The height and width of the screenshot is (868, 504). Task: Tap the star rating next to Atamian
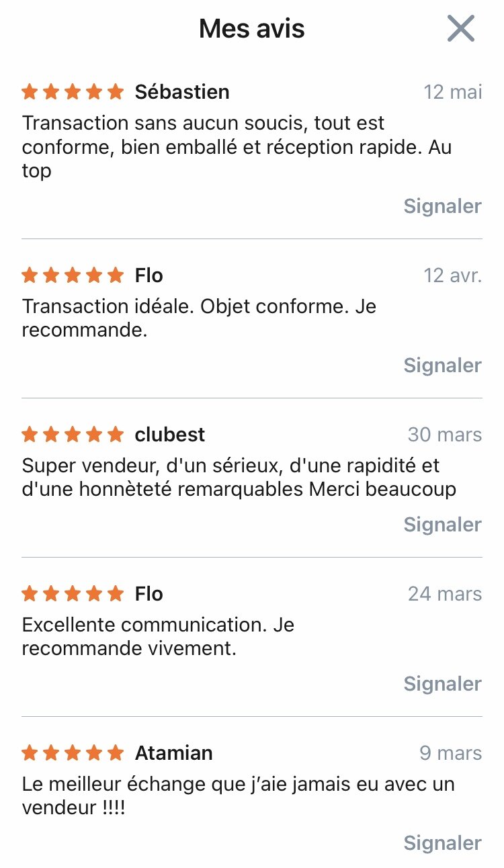tap(73, 753)
